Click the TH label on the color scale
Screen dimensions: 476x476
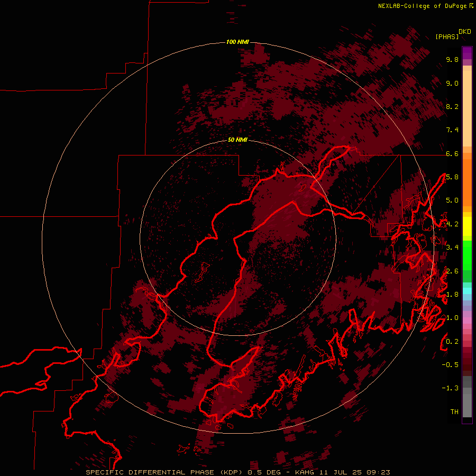454,412
